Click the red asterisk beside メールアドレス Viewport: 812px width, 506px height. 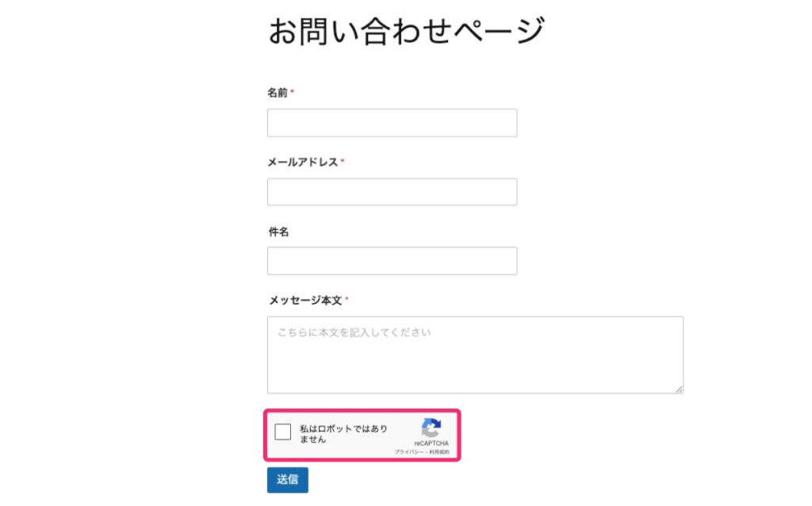344,160
